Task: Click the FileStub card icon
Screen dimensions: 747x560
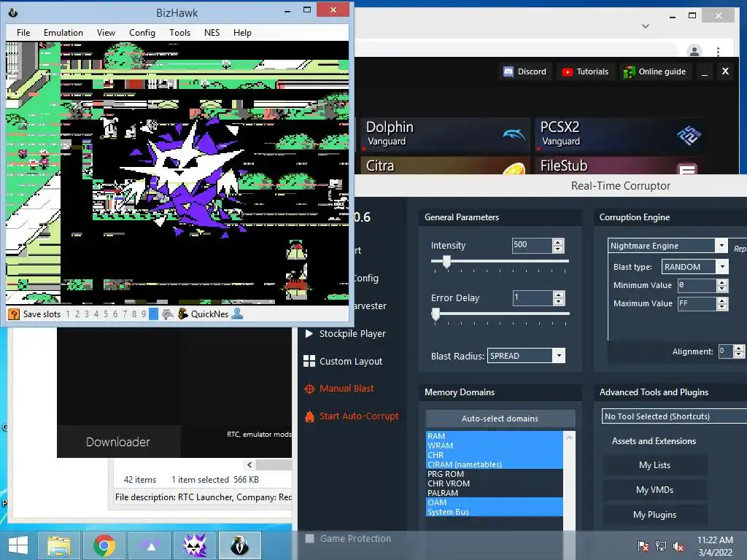Action: [x=688, y=169]
